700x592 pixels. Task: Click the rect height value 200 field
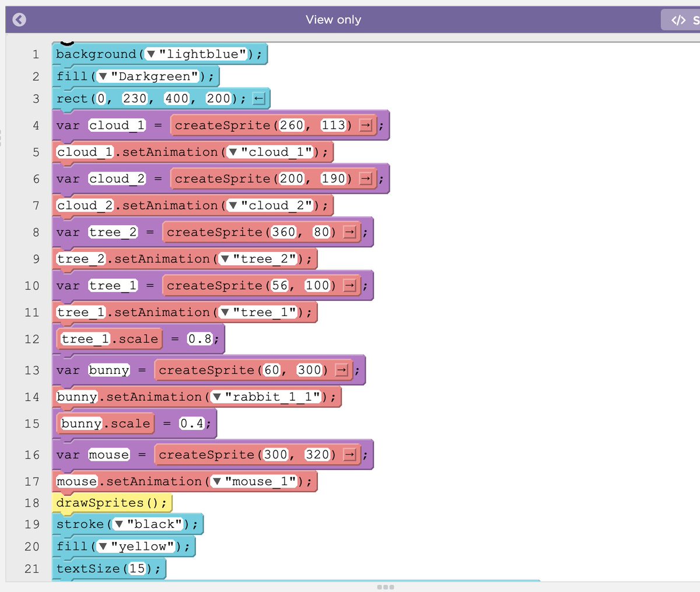[219, 99]
